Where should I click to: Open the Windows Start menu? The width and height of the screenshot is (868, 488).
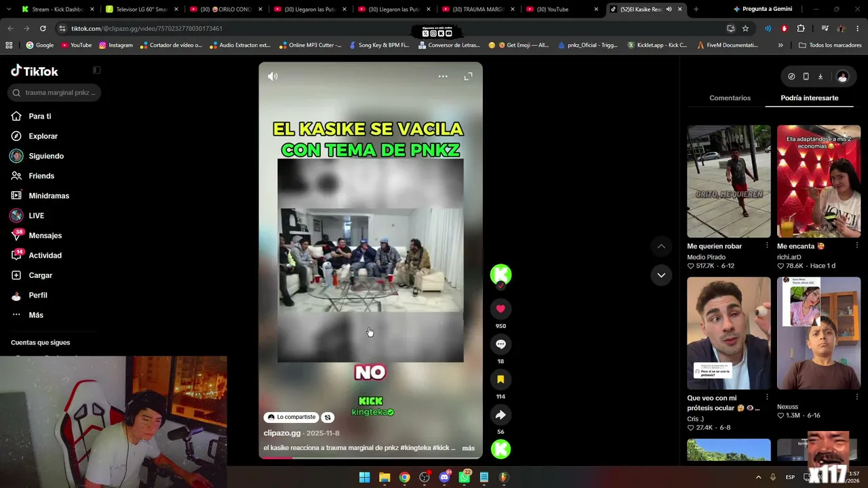[x=364, y=477]
